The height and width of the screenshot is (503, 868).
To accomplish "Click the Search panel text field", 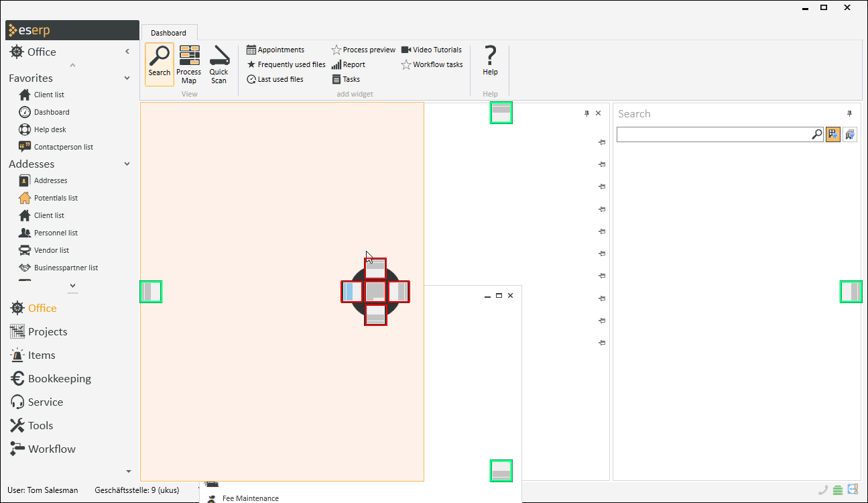I will 713,135.
